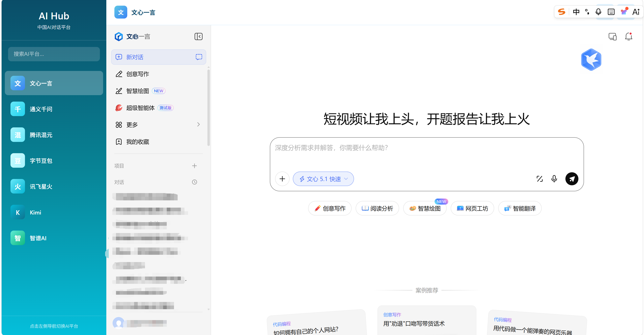644x335 pixels.
Task: Open conversation history clock icon
Action: point(194,182)
